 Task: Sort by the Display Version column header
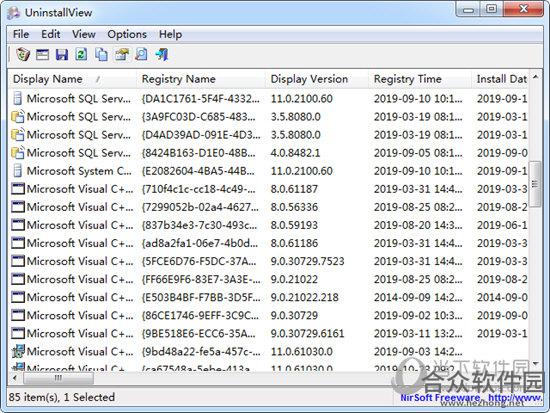[x=317, y=79]
